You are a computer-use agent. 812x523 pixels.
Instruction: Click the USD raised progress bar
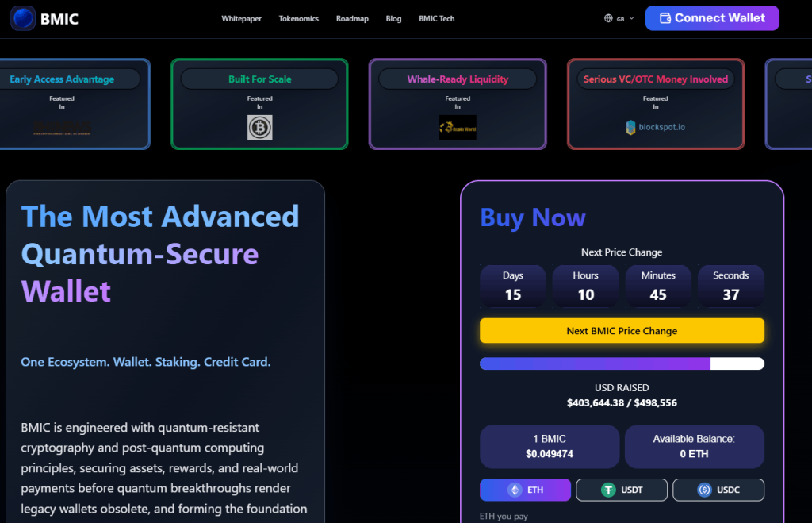click(x=622, y=363)
